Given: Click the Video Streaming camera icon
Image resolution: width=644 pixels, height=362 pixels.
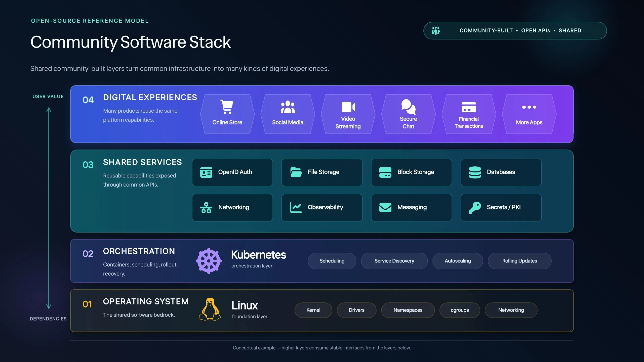Looking at the screenshot, I should pos(348,107).
